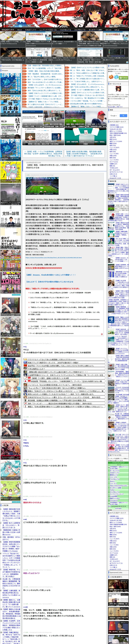Open next article link about 維新の街宣車が横転

(x=83, y=153)
